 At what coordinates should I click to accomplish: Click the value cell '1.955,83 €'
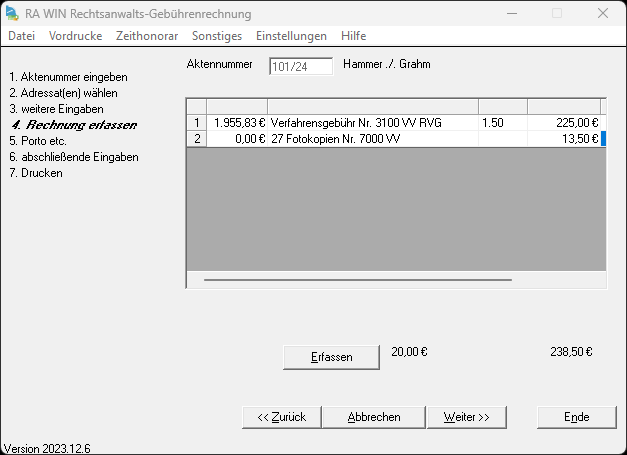[x=237, y=123]
